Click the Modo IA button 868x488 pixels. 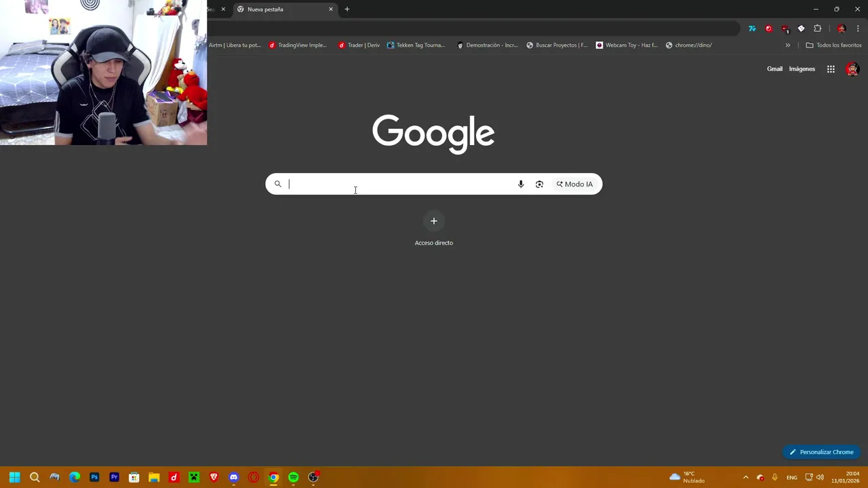574,184
